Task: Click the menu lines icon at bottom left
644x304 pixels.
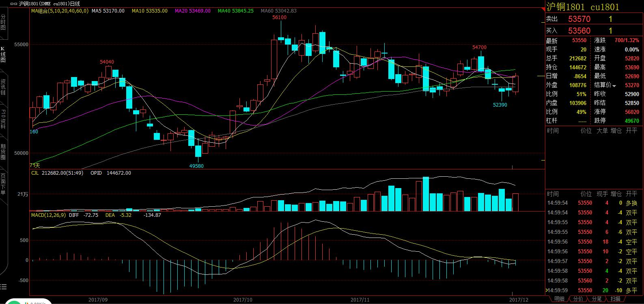Action: click(4, 287)
